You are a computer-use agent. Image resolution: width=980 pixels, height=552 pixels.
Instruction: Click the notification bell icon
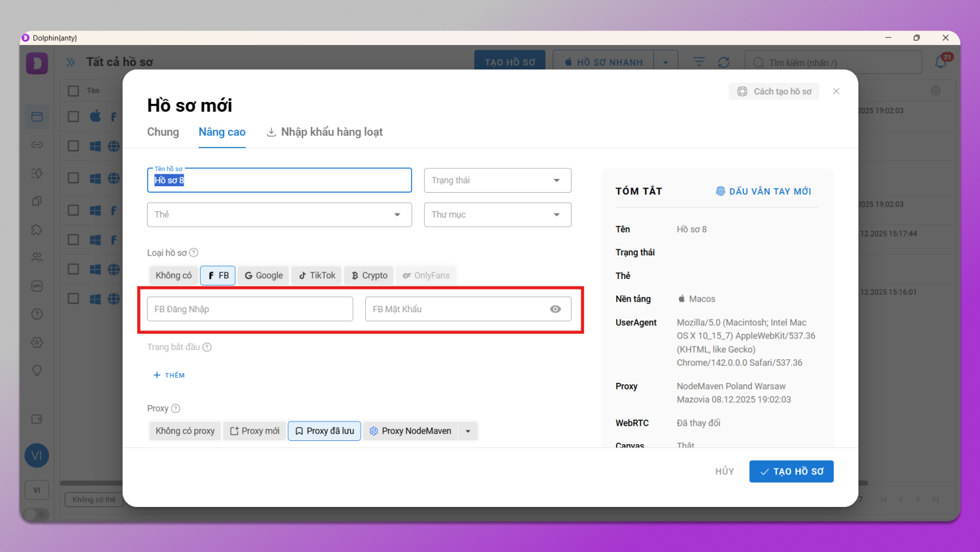coord(941,62)
